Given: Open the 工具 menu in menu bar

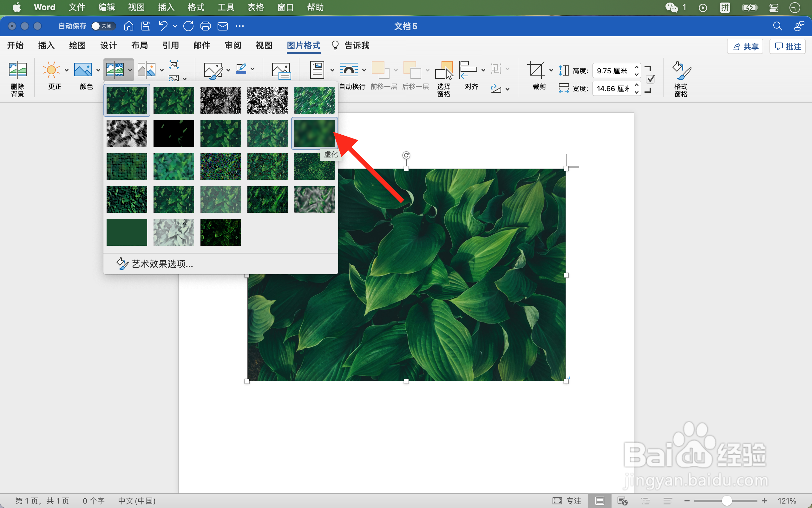Looking at the screenshot, I should click(226, 7).
